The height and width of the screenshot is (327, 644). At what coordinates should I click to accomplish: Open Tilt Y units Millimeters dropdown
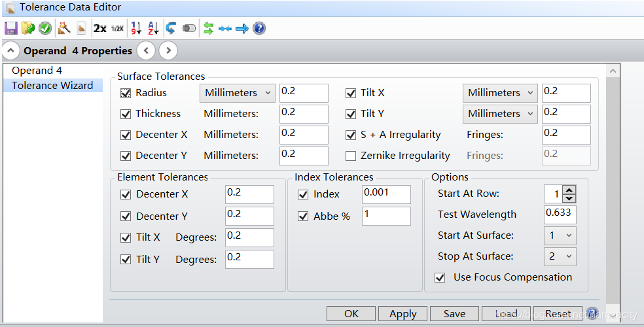click(500, 114)
